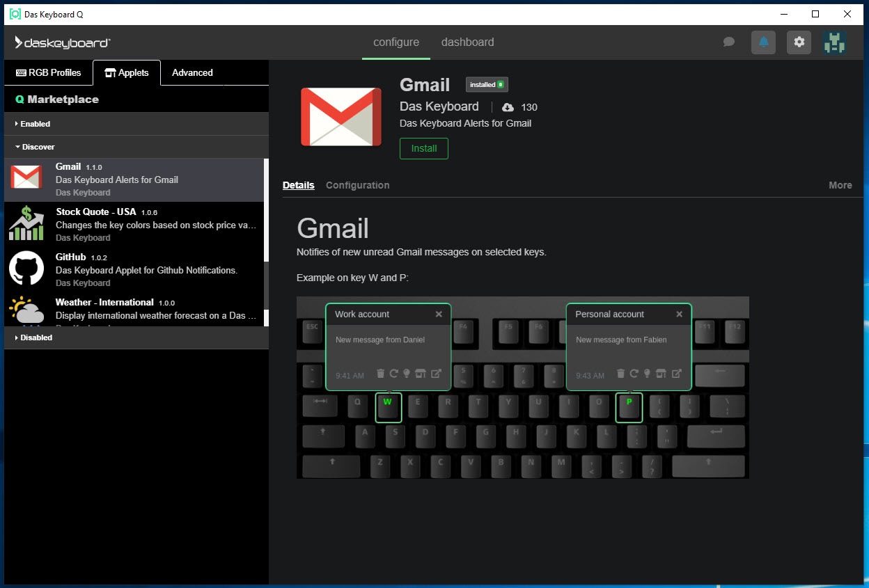This screenshot has width=869, height=588.
Task: Click the Das Keyboard Q title bar icon
Action: pos(15,14)
